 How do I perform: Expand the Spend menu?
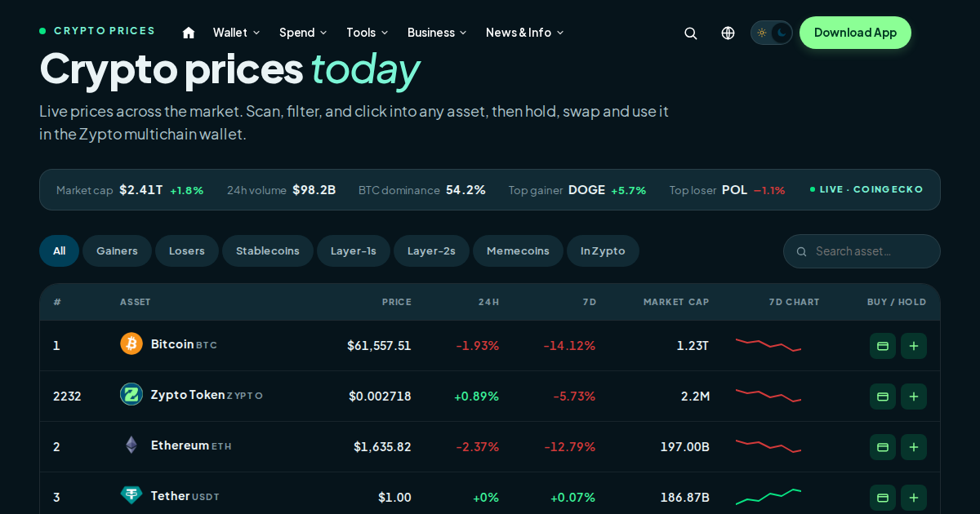[303, 33]
